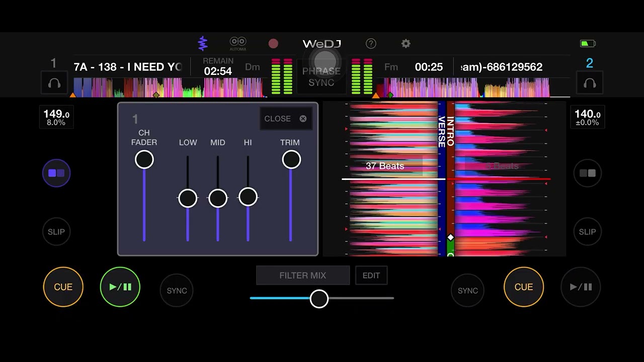The image size is (644, 362).
Task: Open the help question mark icon
Action: (371, 44)
